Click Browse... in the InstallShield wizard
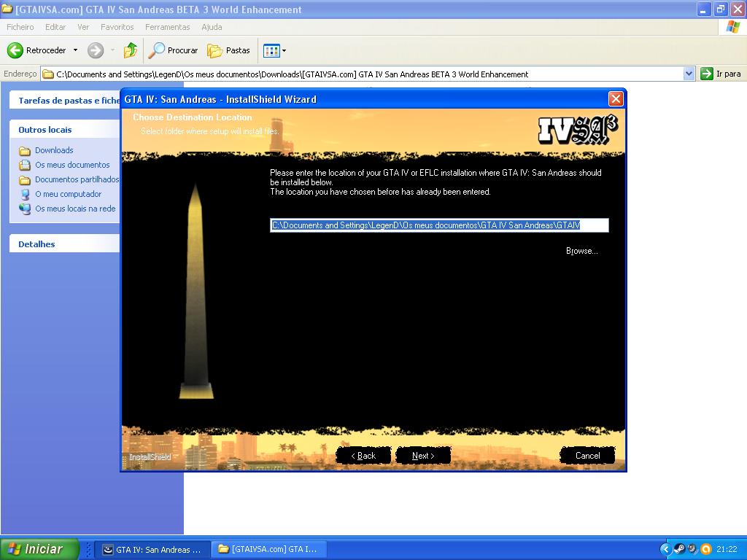747x560 pixels. (x=581, y=251)
